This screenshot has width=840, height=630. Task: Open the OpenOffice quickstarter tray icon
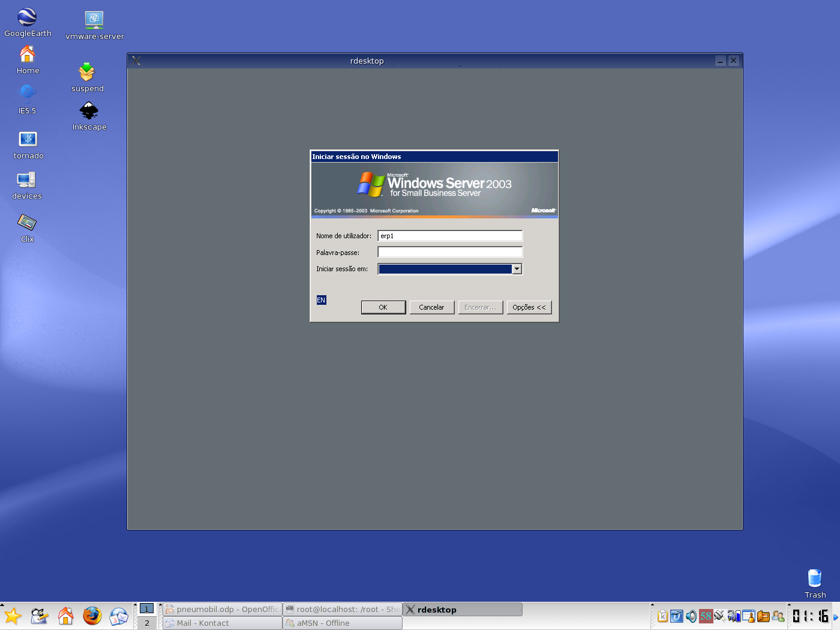pyautogui.click(x=677, y=616)
